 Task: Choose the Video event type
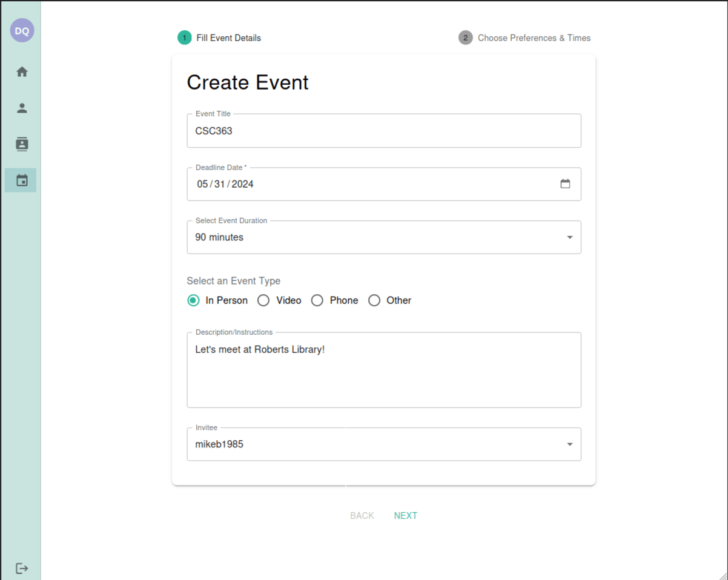[x=263, y=300]
